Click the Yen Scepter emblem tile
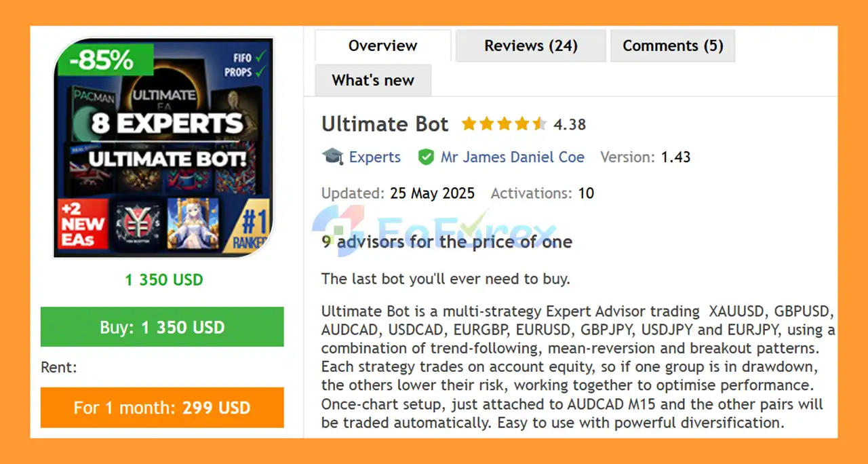 click(138, 223)
